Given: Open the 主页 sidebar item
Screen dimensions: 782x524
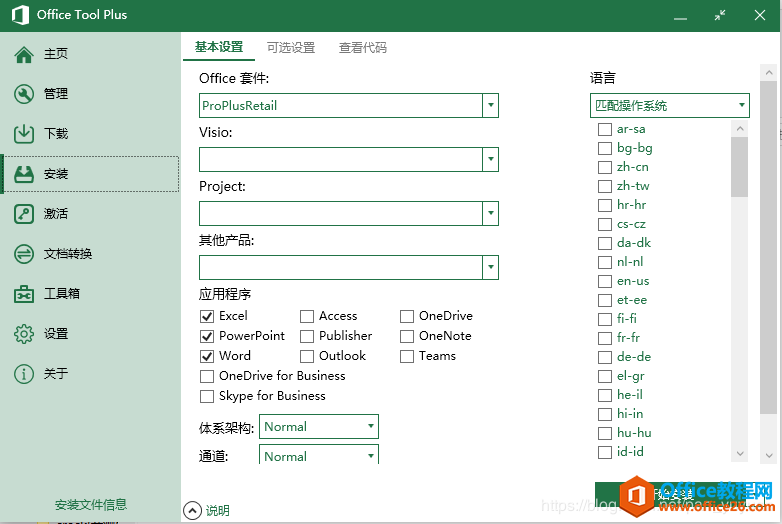Looking at the screenshot, I should click(x=91, y=54).
